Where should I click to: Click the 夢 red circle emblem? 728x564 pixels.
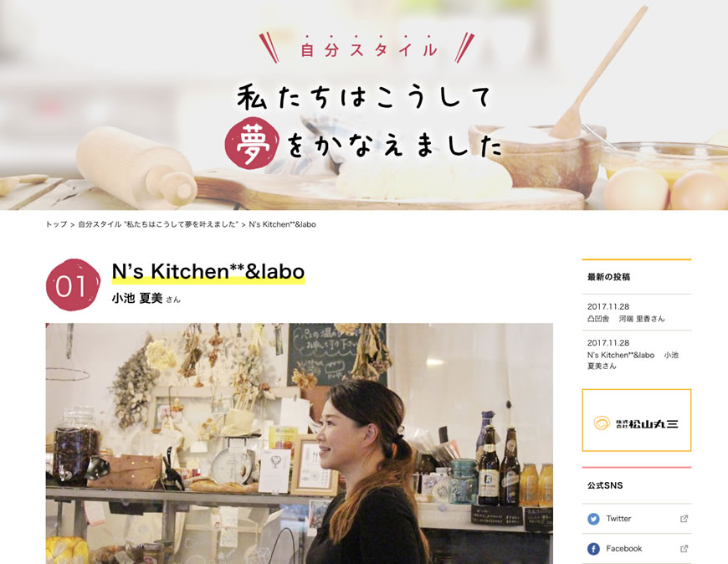252,143
